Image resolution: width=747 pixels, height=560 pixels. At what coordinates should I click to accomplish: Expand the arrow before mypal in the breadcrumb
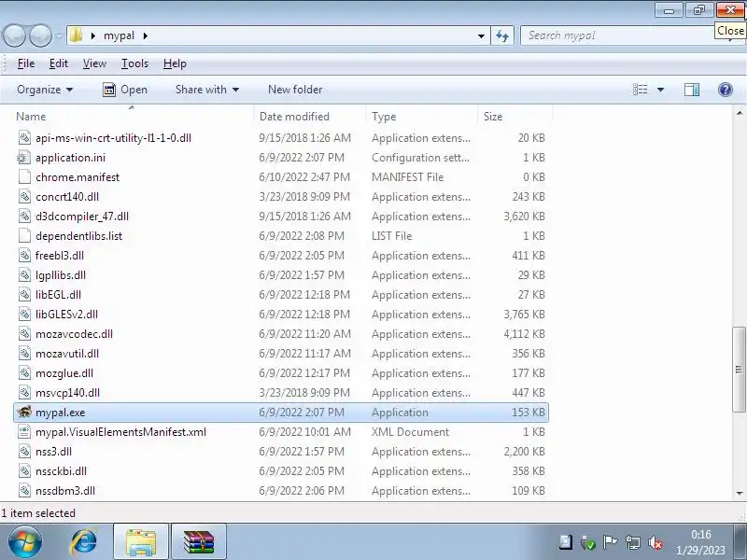tap(93, 35)
